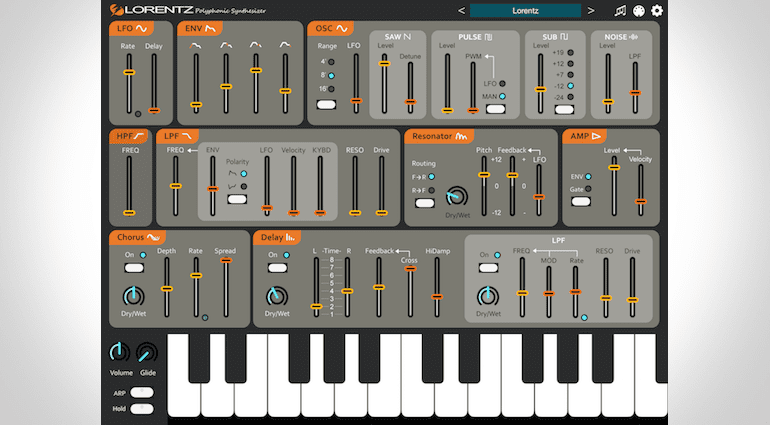Screen dimensions: 770x425
Task: Click the PWM source switch button
Action: click(495, 109)
